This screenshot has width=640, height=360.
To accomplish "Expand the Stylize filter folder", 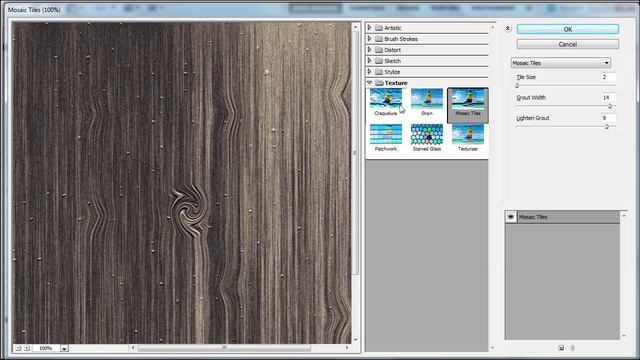I will pyautogui.click(x=369, y=72).
